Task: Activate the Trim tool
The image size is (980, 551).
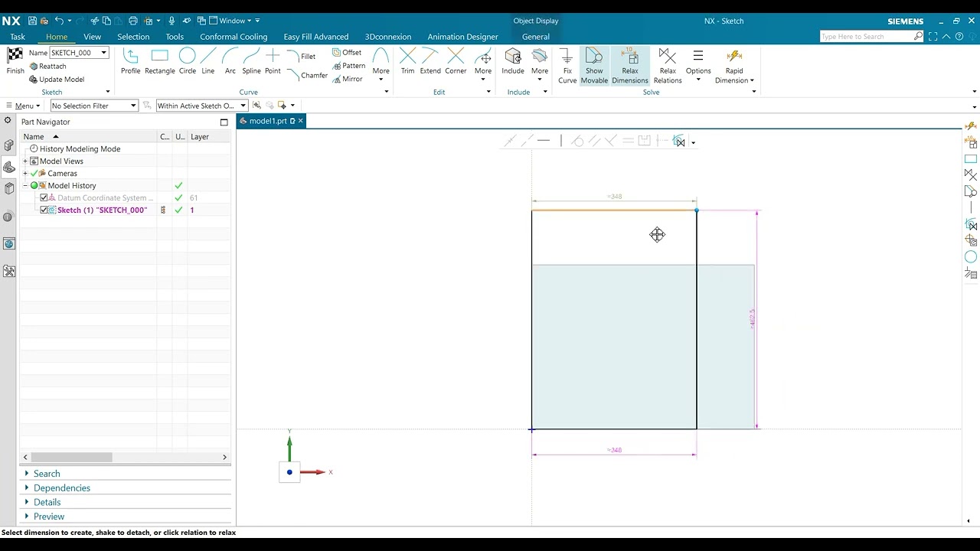Action: tap(407, 61)
